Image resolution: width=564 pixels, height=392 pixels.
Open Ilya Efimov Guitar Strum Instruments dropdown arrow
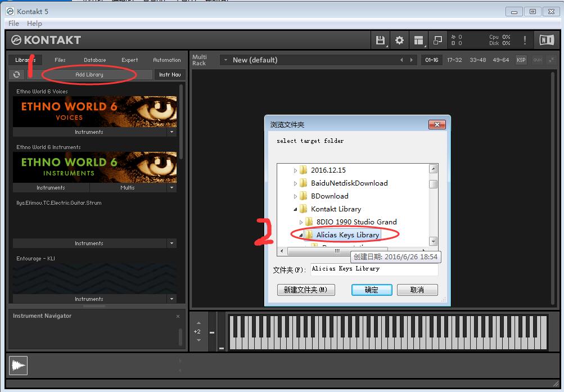click(x=172, y=244)
